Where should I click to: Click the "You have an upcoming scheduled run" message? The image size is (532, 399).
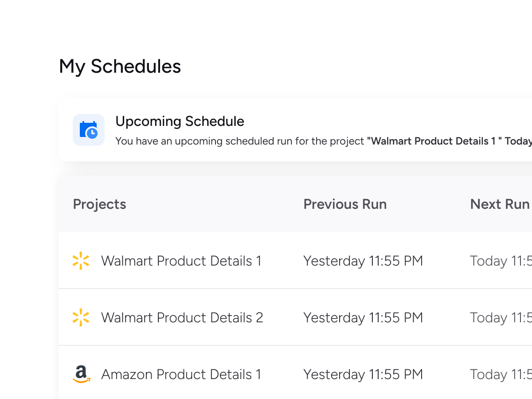[x=239, y=141]
